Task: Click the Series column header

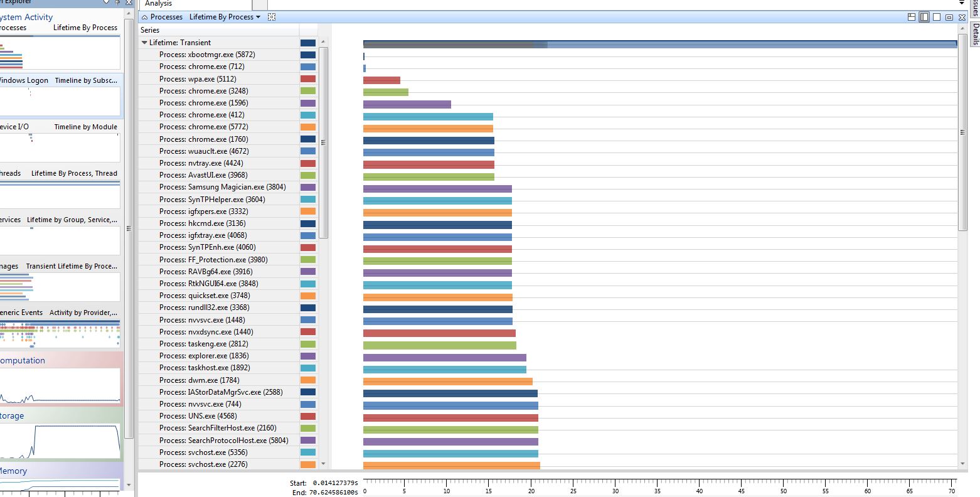Action: coord(219,30)
